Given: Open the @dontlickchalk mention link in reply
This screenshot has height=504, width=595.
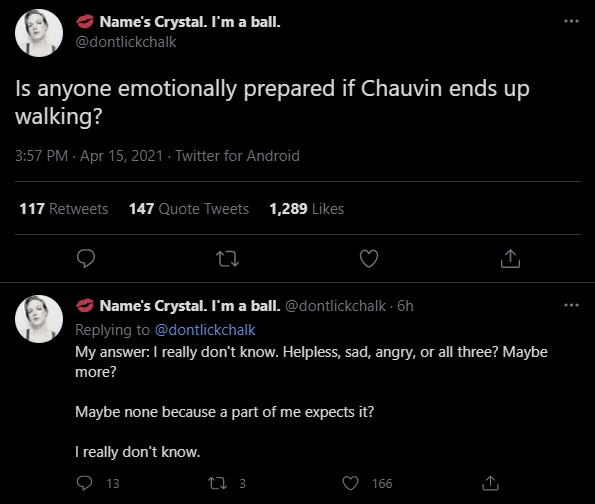Looking at the screenshot, I should click(x=205, y=330).
